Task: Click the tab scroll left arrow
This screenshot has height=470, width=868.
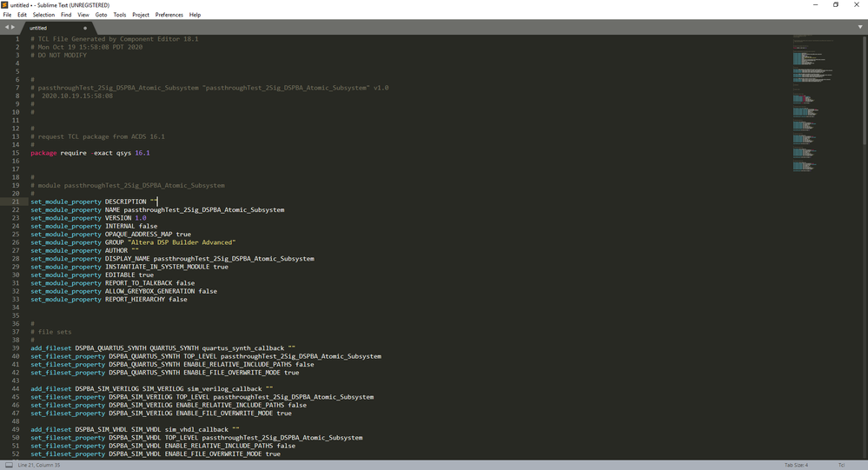Action: [6, 27]
